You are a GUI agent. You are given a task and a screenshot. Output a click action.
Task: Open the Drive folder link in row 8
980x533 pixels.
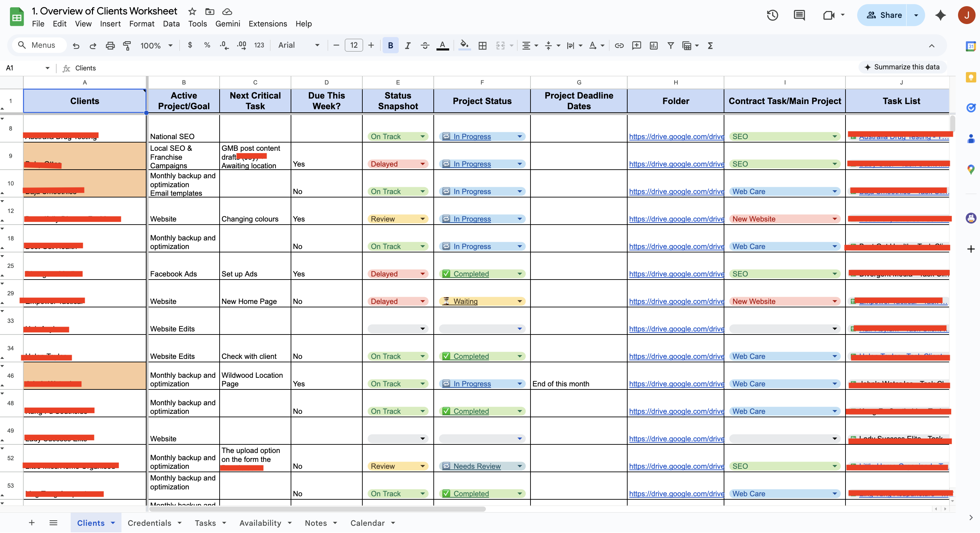(x=676, y=136)
